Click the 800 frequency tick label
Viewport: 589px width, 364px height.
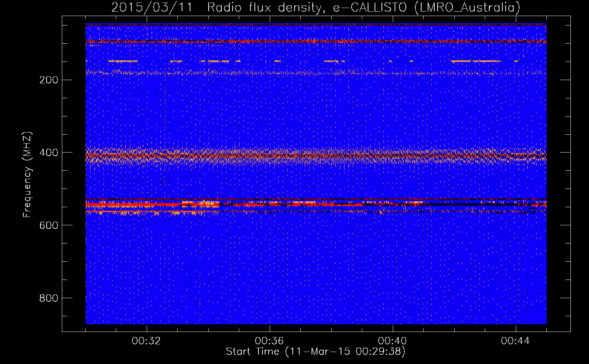tap(49, 298)
